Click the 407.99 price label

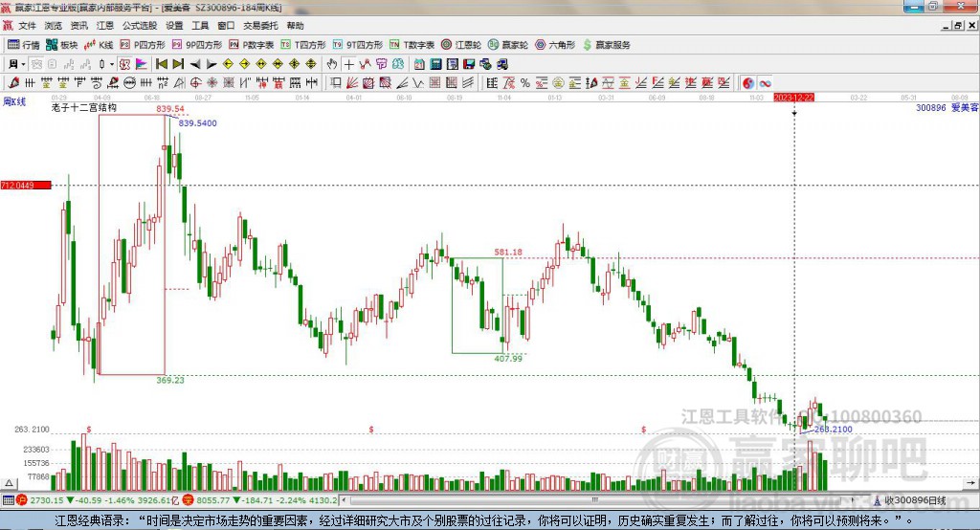coord(508,358)
